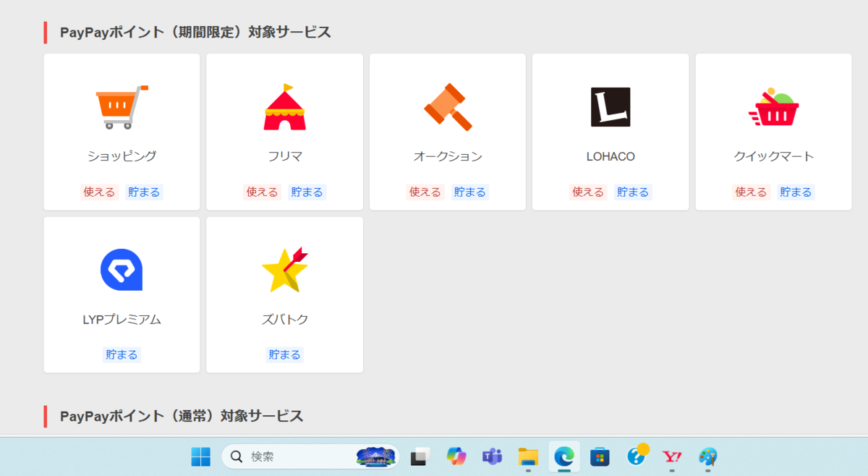Click 貯まる tag under LYPプレミアム

pos(122,354)
